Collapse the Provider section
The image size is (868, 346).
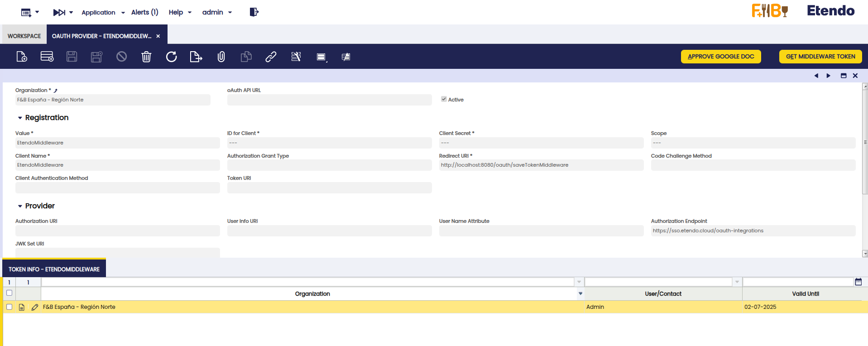(x=20, y=206)
